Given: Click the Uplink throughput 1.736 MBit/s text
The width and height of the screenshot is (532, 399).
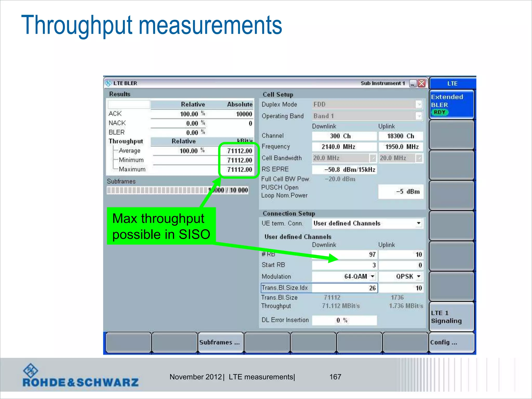Looking at the screenshot, I should pos(406,306).
